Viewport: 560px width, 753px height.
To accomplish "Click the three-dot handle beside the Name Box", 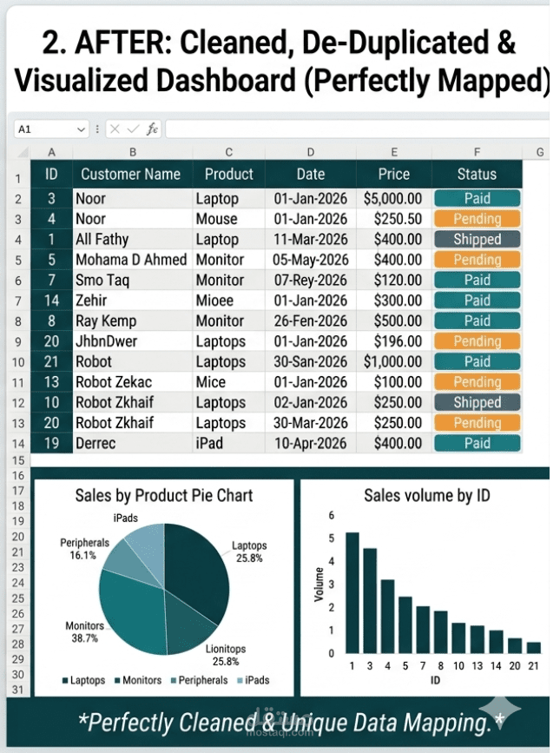I will coord(97,129).
